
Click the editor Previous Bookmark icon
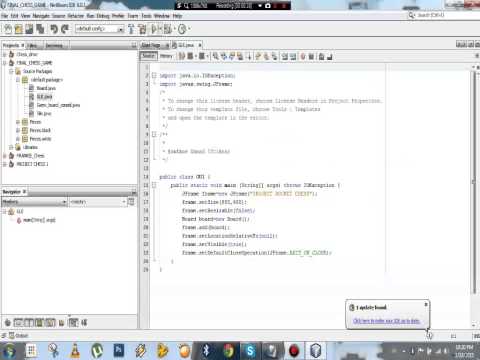(258, 56)
